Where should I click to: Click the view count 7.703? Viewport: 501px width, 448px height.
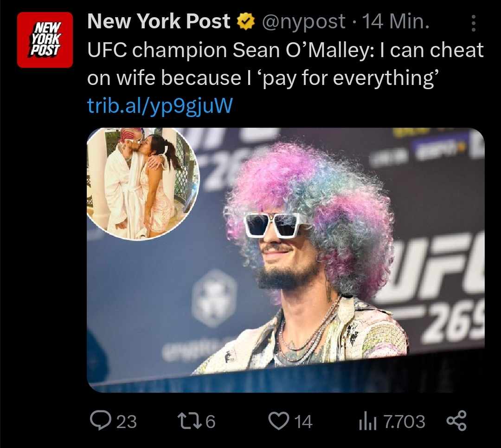tap(404, 422)
